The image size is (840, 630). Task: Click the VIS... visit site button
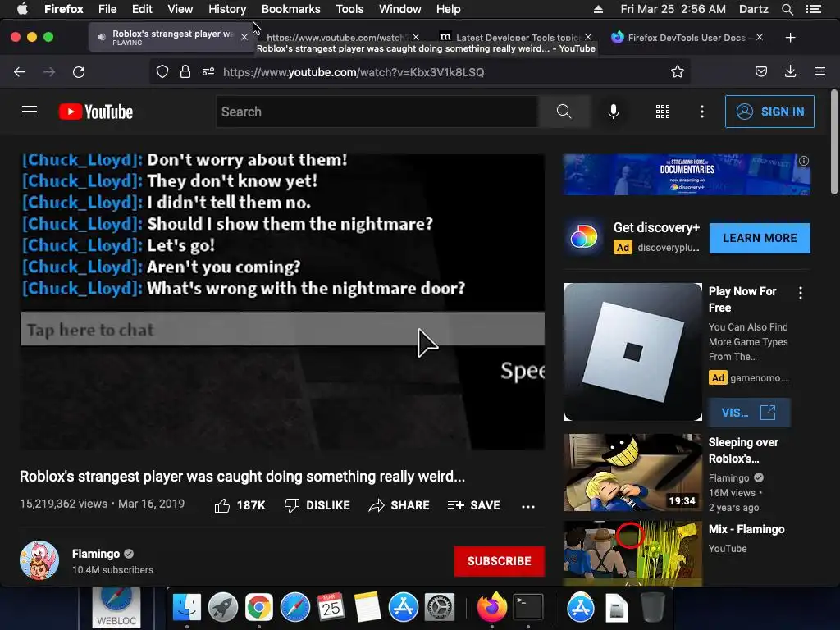(748, 413)
